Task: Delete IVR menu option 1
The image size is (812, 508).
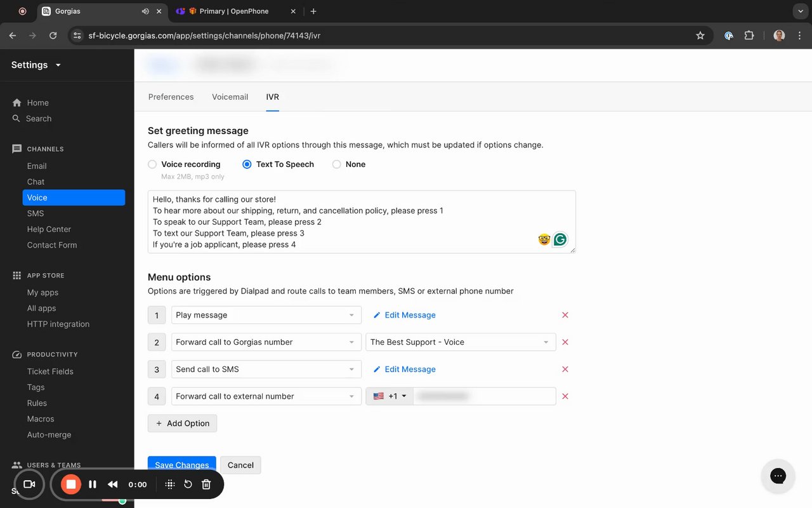Action: [x=565, y=315]
